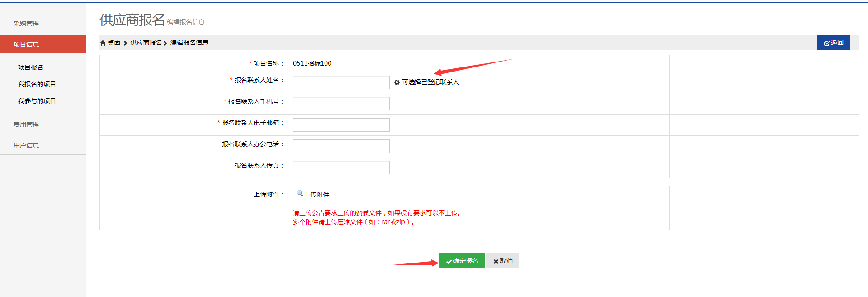
Task: Open the 可选择已登记联系人 link
Action: click(430, 82)
